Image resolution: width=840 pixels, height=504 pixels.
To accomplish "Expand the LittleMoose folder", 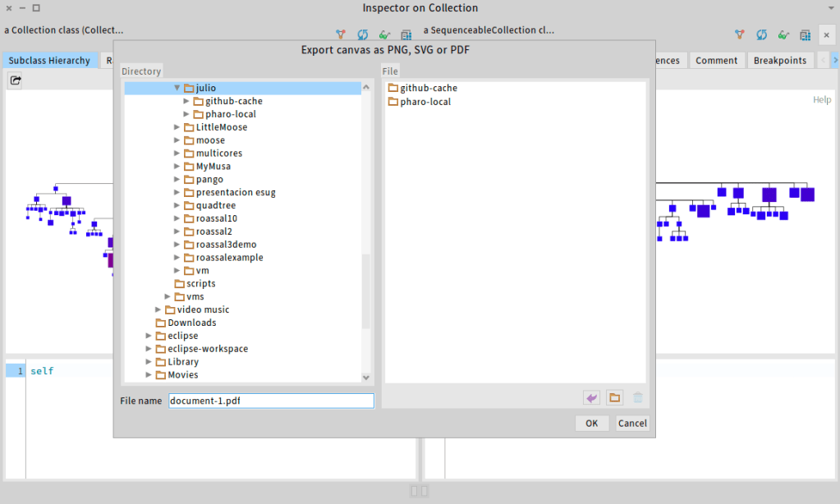I will click(177, 127).
